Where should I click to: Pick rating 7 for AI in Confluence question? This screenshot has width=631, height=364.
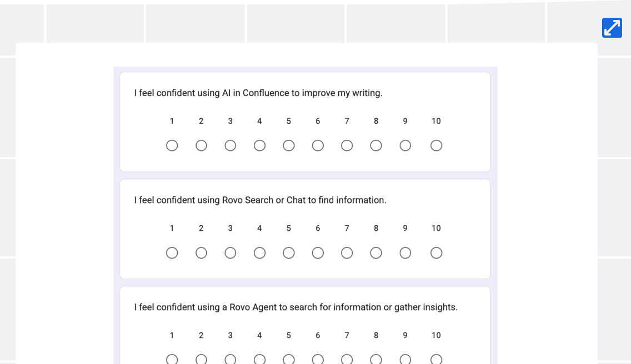(x=347, y=145)
